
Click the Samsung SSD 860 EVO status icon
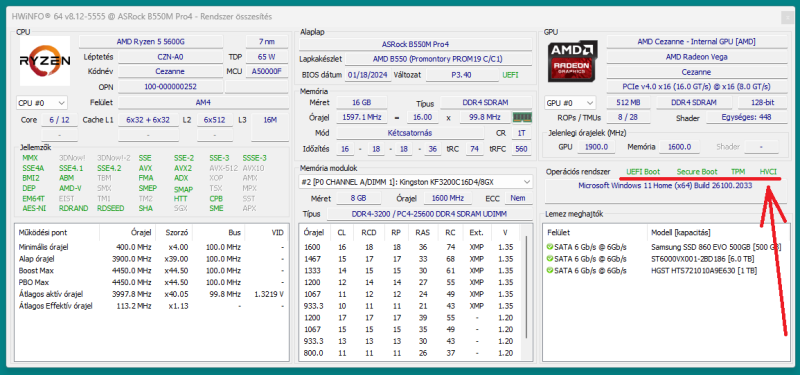pos(549,247)
